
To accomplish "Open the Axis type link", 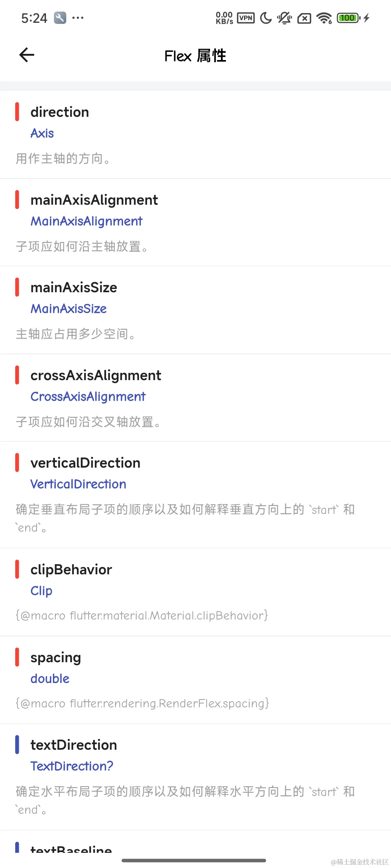I will coord(42,133).
